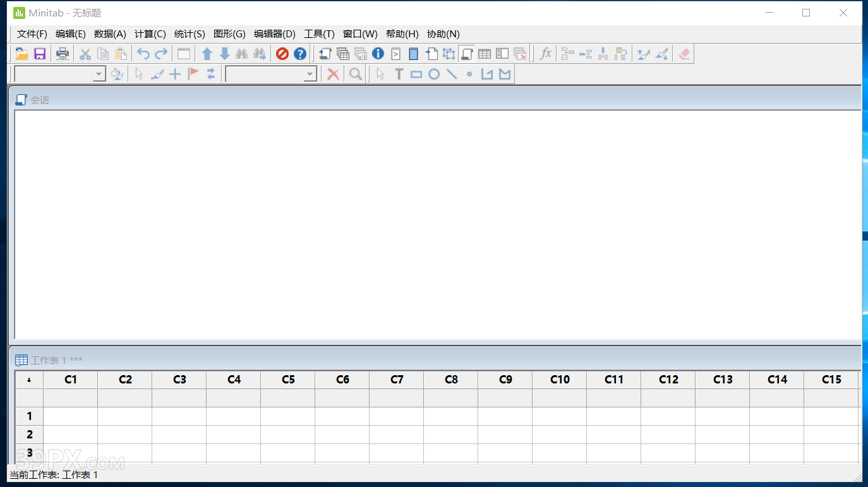Open the second empty toolbar dropdown
The height and width of the screenshot is (487, 868).
pos(310,75)
